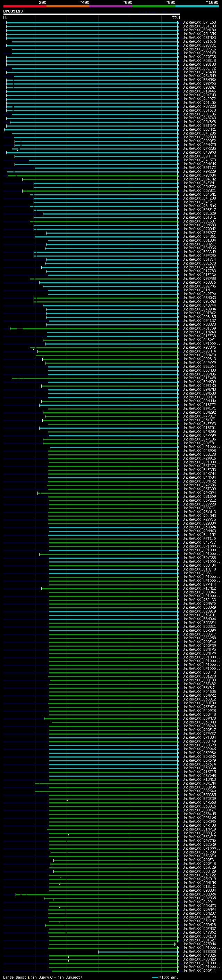This screenshot has width=222, height=980.
Task: Click the label UniRef100_B2BGS8
Action: [199, 951]
